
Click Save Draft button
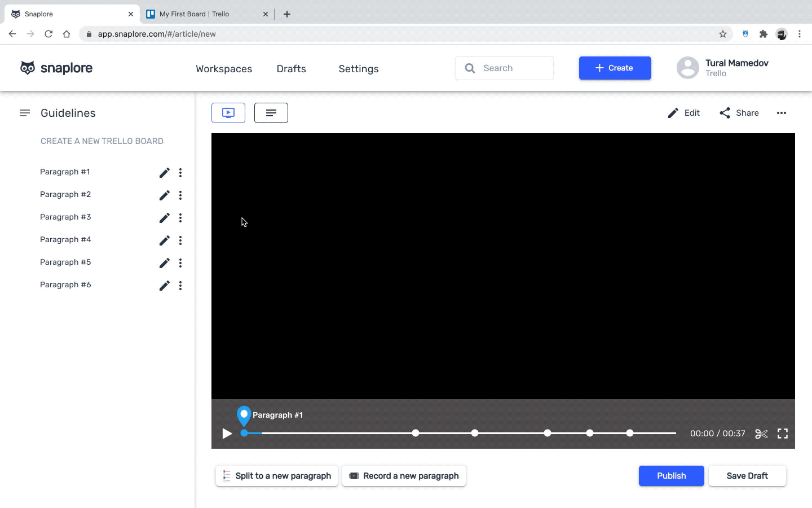click(x=747, y=476)
